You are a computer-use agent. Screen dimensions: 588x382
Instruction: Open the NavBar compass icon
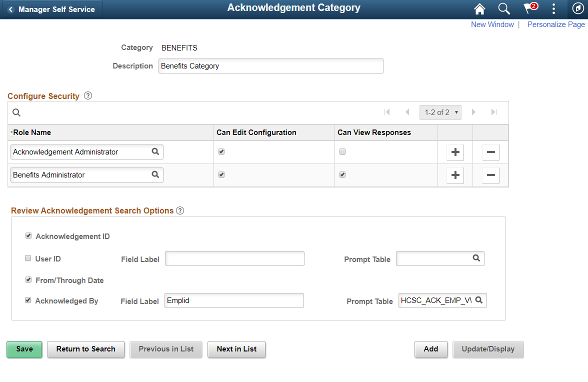(x=578, y=8)
